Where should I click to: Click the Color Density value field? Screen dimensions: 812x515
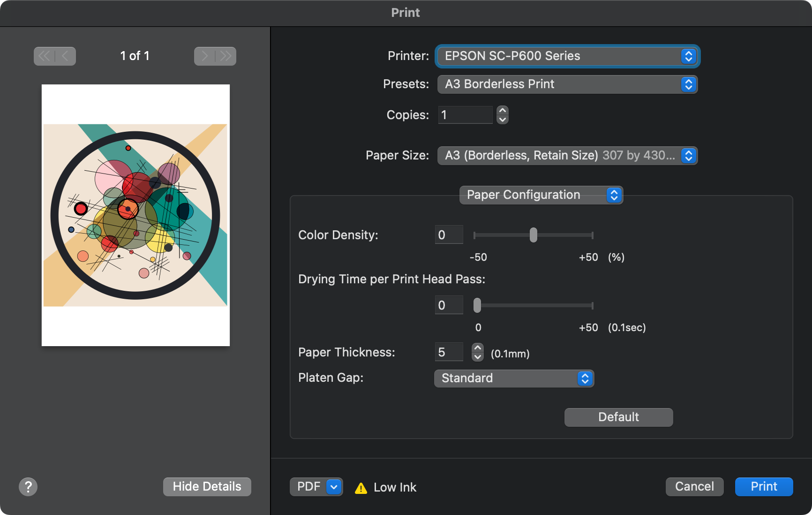pos(449,235)
